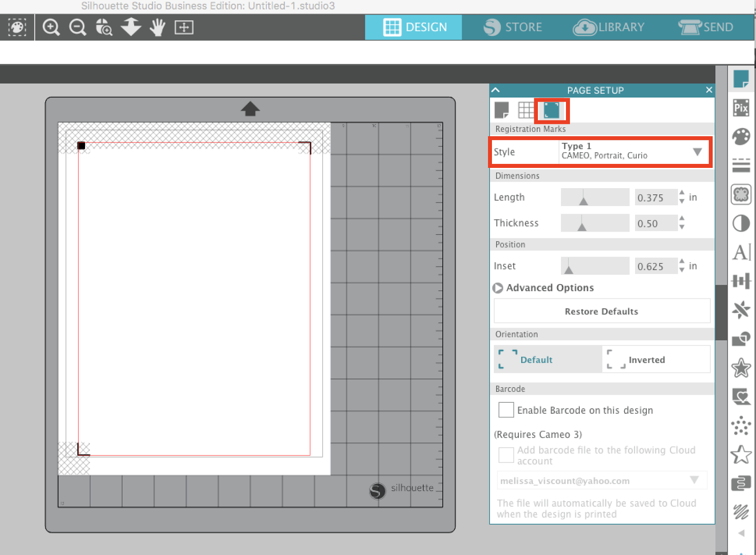Check Add barcode file to Cloud account
Viewport: 756px width, 555px height.
click(x=506, y=455)
